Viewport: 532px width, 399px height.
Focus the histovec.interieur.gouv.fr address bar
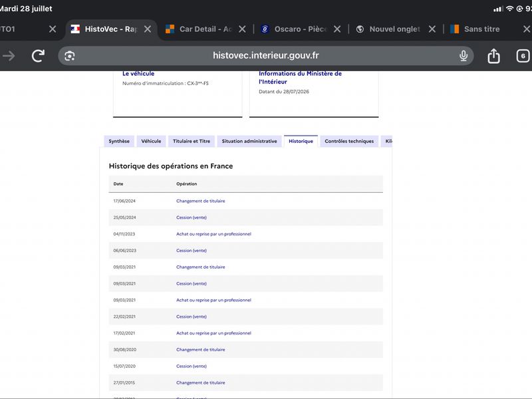click(265, 56)
